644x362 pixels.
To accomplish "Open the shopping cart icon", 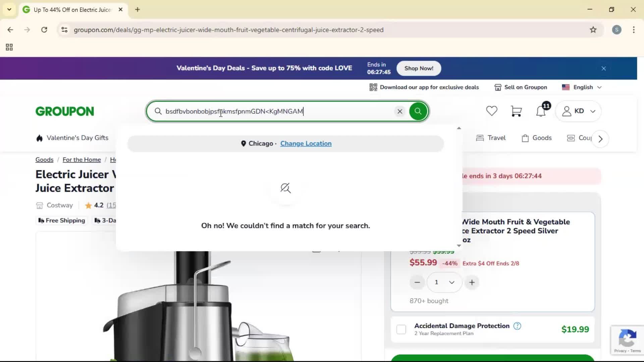I will (517, 111).
